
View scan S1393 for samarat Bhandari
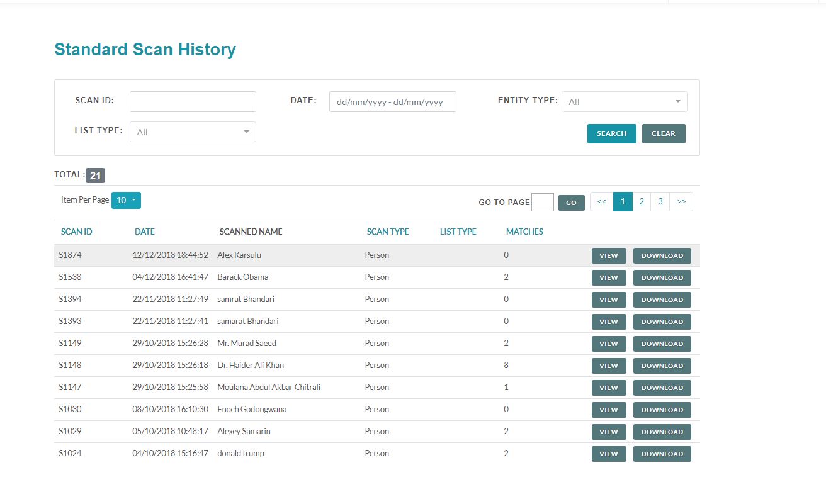(x=609, y=322)
